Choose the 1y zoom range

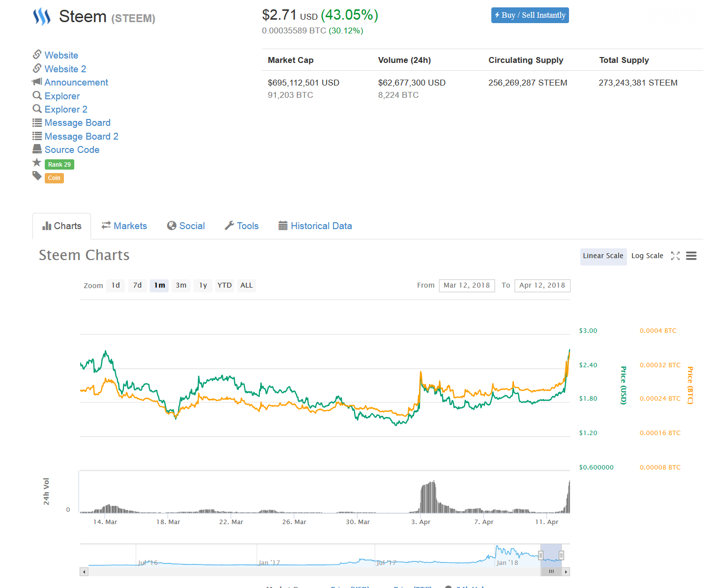(203, 286)
